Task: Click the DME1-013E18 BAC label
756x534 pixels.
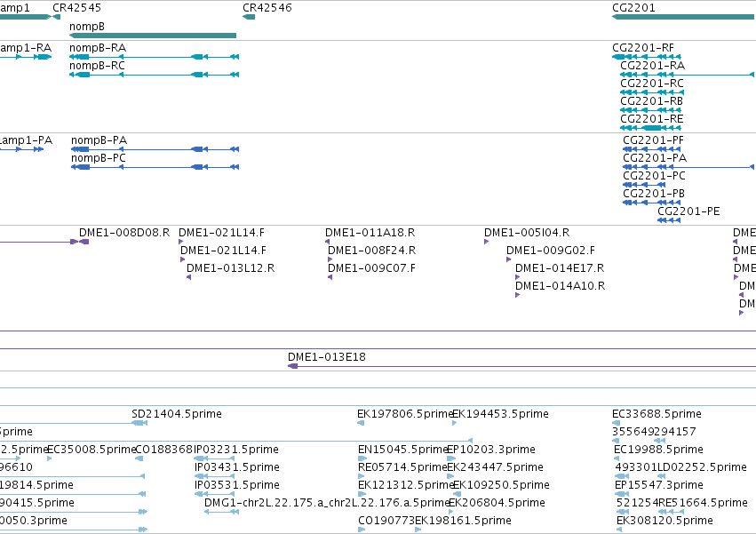Action: 327,357
